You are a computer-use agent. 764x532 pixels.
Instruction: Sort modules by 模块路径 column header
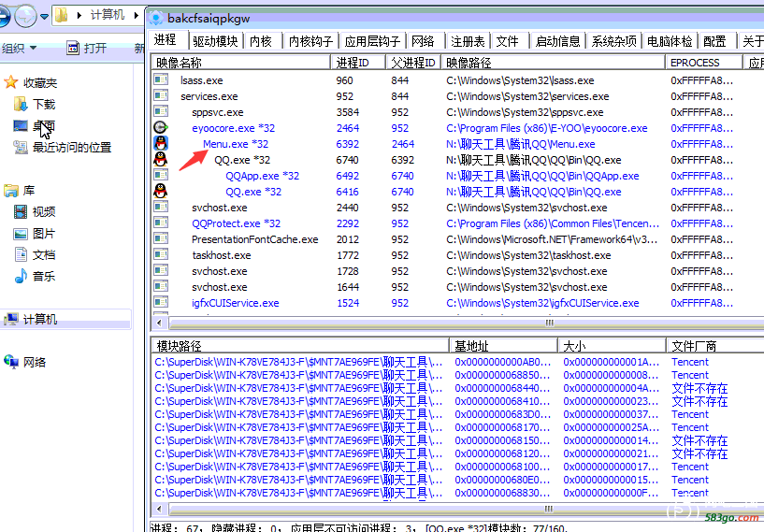(299, 346)
